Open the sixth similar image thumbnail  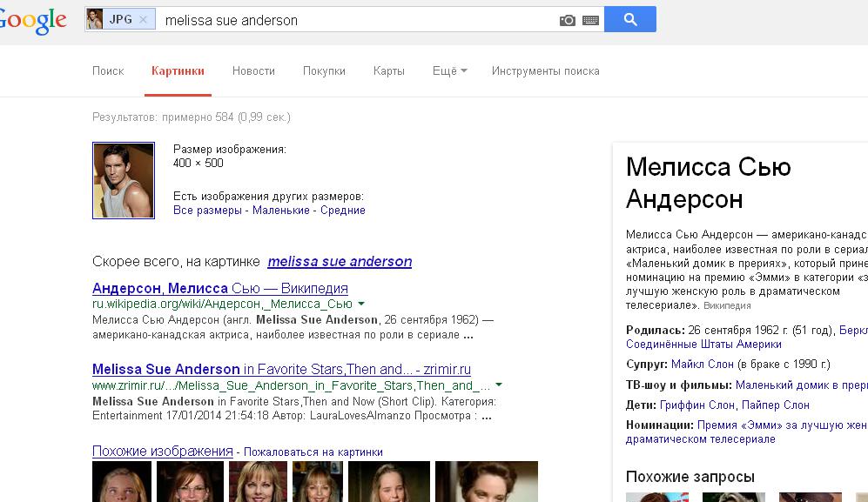click(487, 481)
